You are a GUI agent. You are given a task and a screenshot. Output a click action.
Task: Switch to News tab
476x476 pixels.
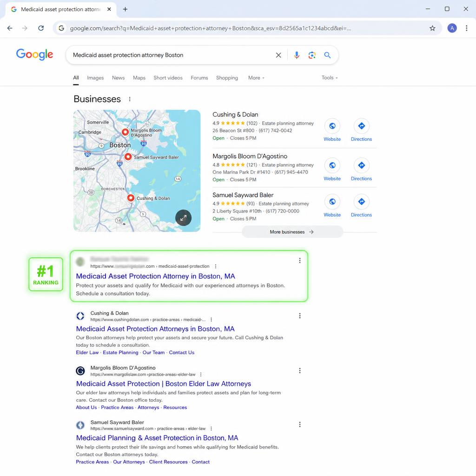pyautogui.click(x=119, y=78)
